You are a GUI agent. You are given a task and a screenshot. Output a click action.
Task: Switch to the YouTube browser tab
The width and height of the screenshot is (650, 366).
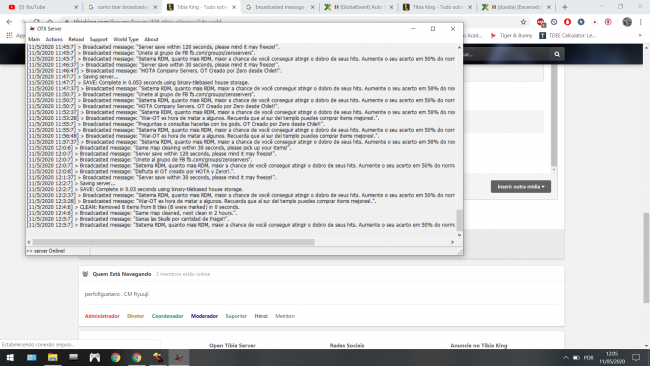(x=41, y=7)
